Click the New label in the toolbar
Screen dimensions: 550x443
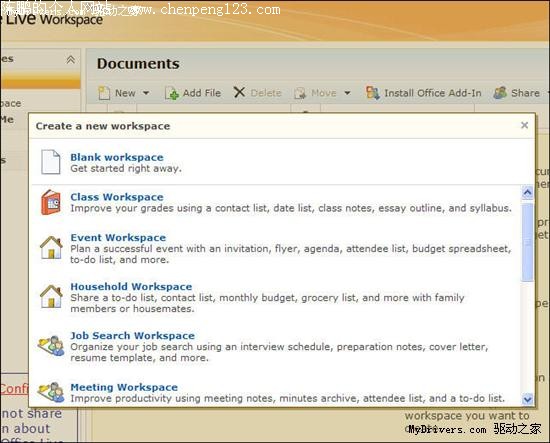click(x=125, y=93)
